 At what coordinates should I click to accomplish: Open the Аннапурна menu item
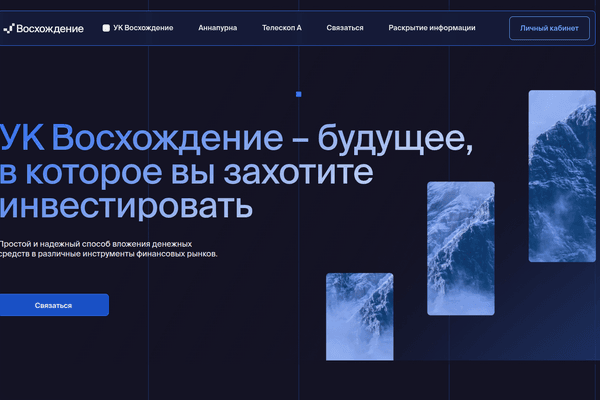[217, 28]
